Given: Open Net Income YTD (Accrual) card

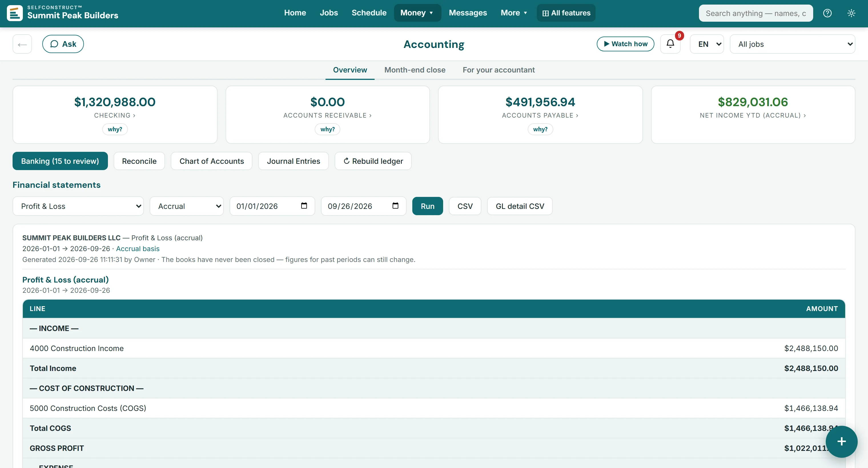Looking at the screenshot, I should pyautogui.click(x=753, y=114).
